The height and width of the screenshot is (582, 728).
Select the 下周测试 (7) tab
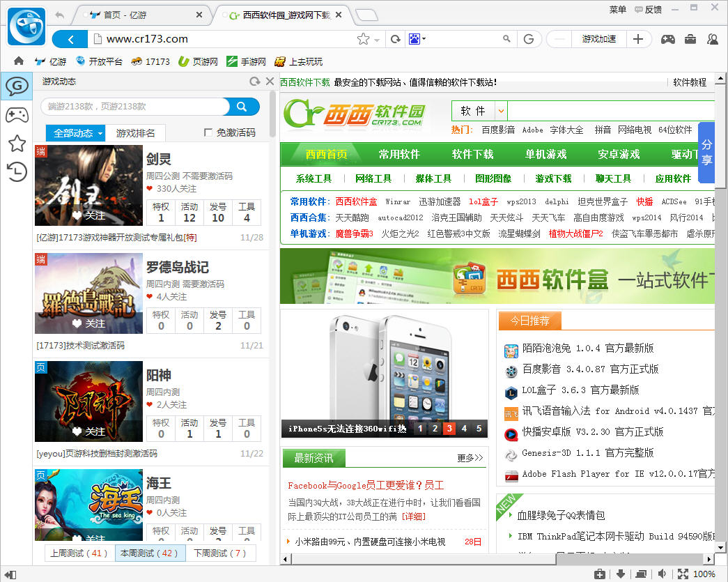point(220,553)
